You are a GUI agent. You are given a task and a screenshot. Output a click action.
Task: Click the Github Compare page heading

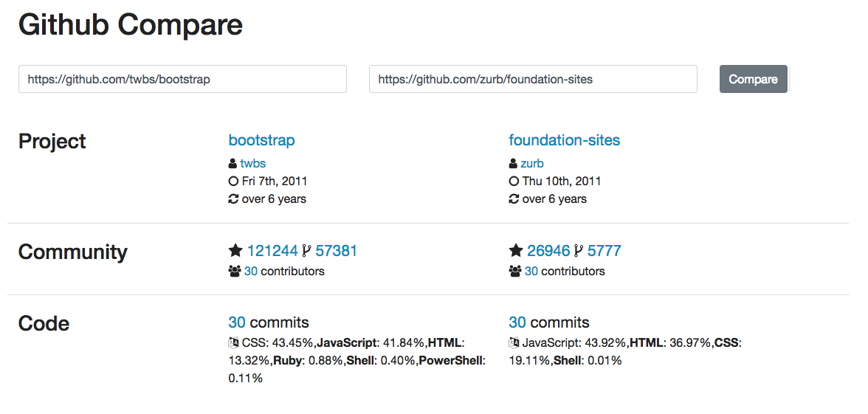pos(131,25)
